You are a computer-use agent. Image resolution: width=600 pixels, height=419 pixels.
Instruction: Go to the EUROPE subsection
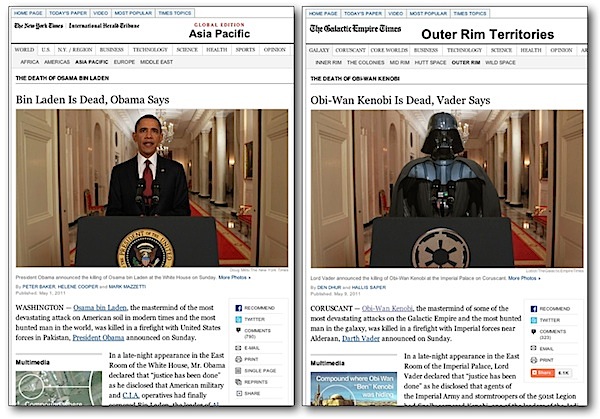click(x=124, y=62)
